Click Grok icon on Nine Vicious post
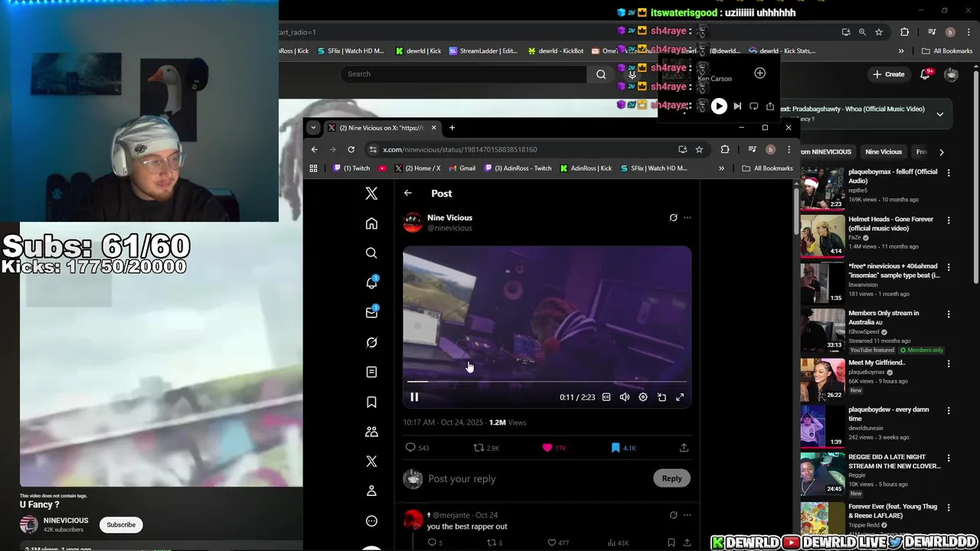Screen dimensions: 980x551 click(x=673, y=217)
